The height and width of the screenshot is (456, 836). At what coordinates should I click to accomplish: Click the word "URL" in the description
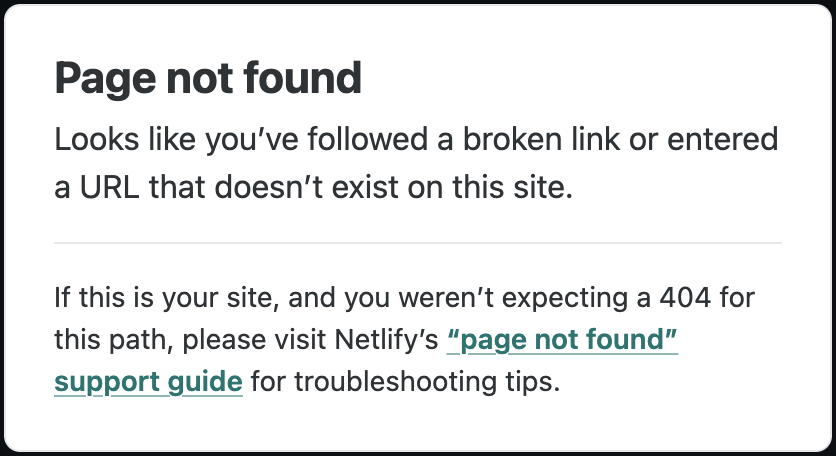[109, 188]
